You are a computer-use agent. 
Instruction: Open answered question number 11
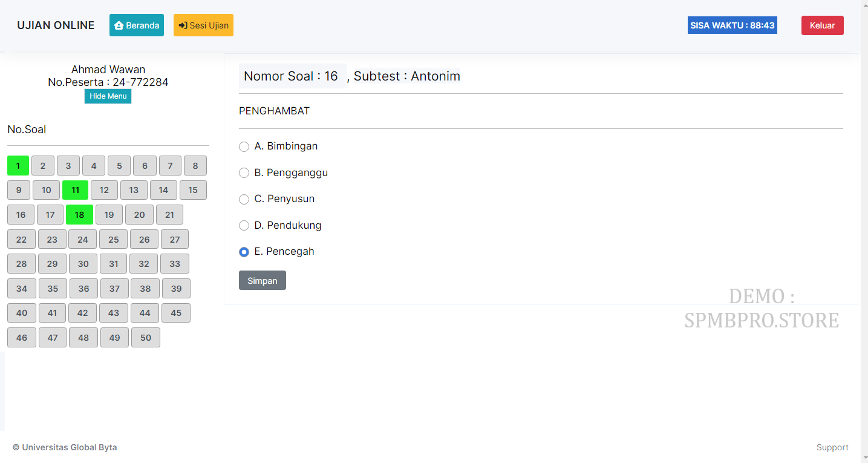[x=75, y=190]
